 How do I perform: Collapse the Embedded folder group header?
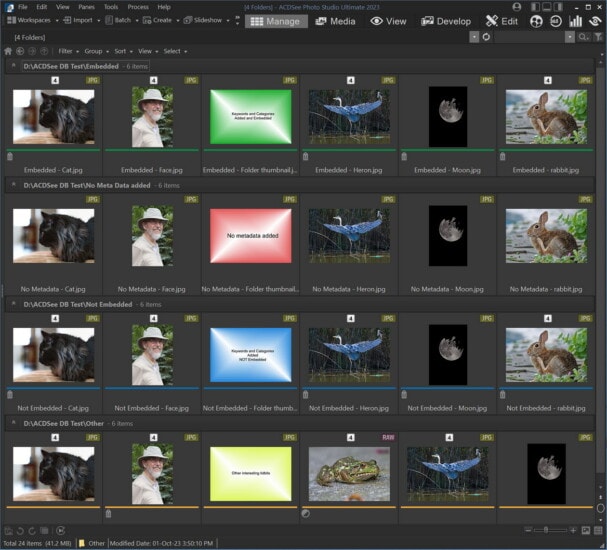point(13,65)
